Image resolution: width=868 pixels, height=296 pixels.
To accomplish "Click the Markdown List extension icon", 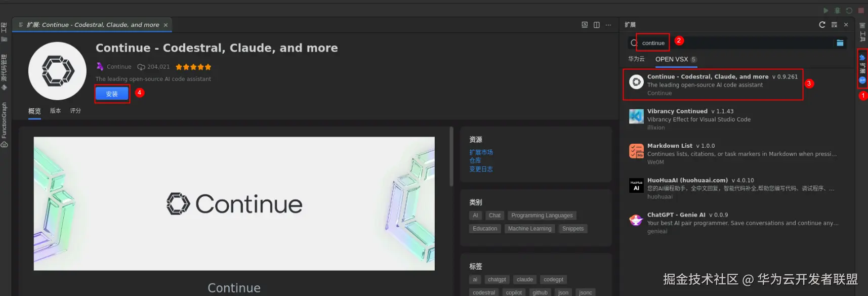I will tap(636, 151).
